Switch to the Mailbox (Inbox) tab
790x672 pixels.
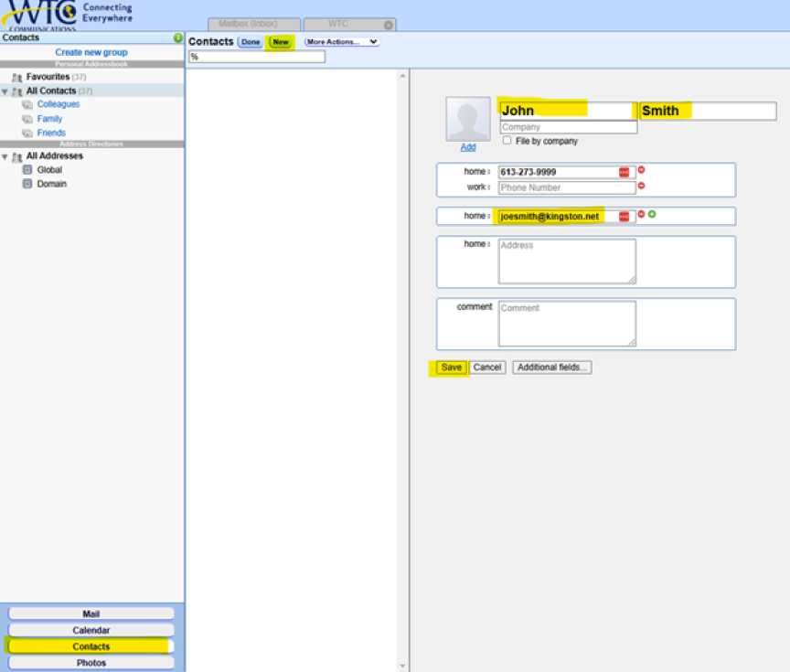pos(253,25)
